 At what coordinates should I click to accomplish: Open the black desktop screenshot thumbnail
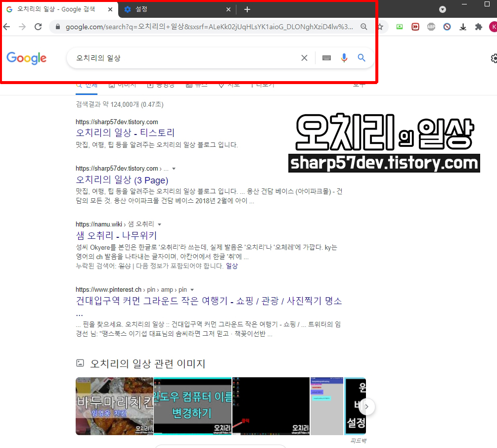coord(271,406)
